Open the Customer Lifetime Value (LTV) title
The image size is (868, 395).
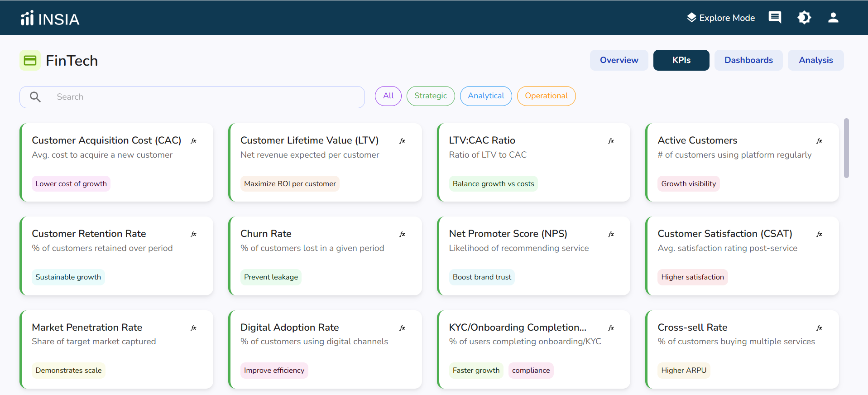[x=309, y=140]
